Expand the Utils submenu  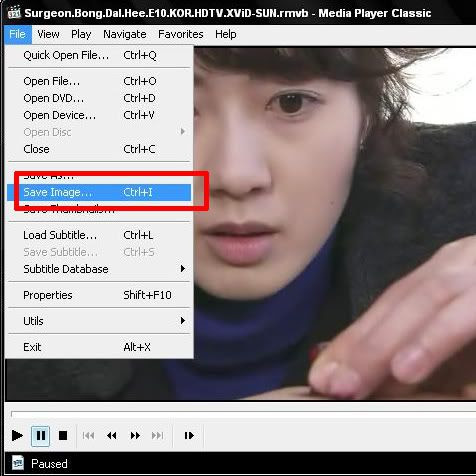click(x=99, y=321)
